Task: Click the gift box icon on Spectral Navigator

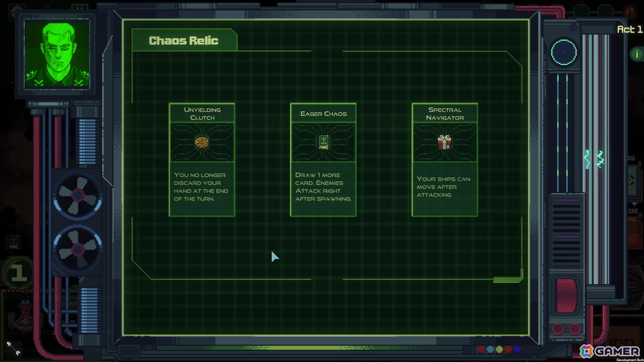Action: 444,142
